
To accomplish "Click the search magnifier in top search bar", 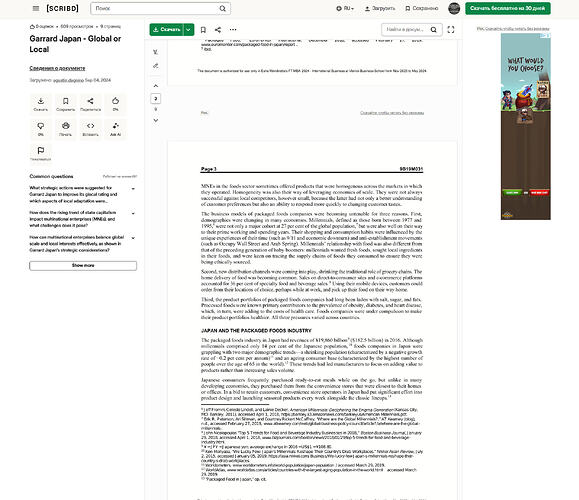I will click(x=223, y=8).
